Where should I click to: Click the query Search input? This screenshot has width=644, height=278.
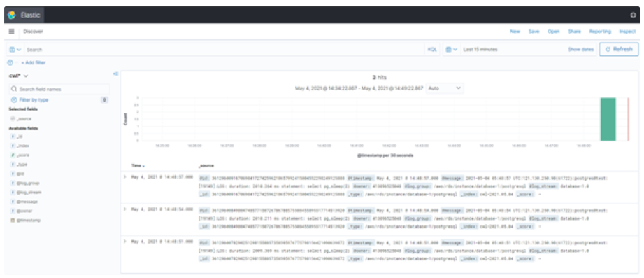(224, 49)
